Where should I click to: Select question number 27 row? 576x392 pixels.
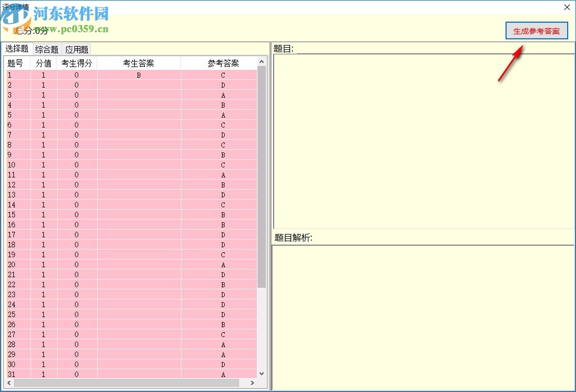tap(12, 334)
